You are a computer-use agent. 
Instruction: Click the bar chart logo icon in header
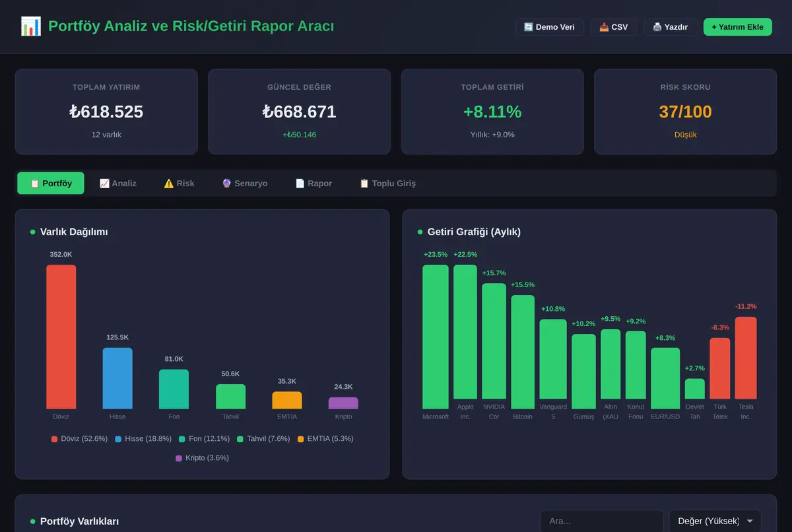(31, 26)
